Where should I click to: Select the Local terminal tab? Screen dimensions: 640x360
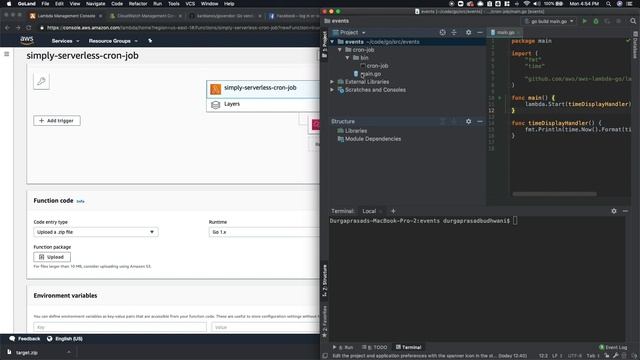[369, 211]
